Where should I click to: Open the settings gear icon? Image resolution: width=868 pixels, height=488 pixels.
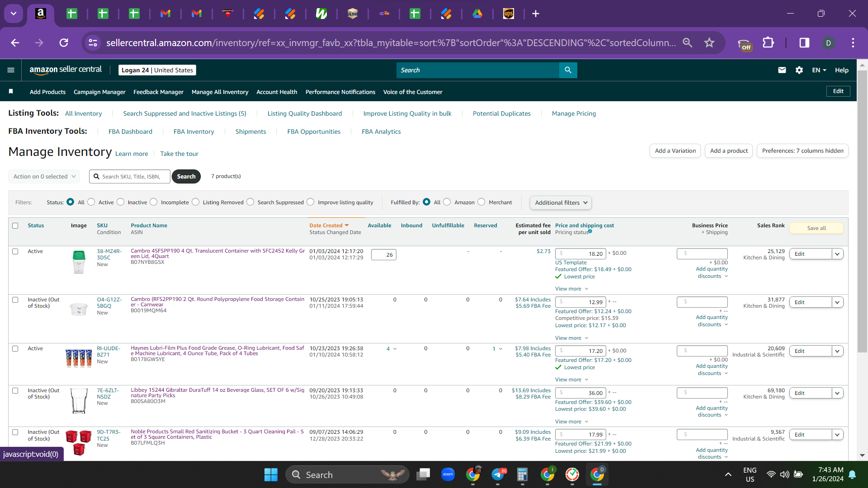pyautogui.click(x=799, y=70)
